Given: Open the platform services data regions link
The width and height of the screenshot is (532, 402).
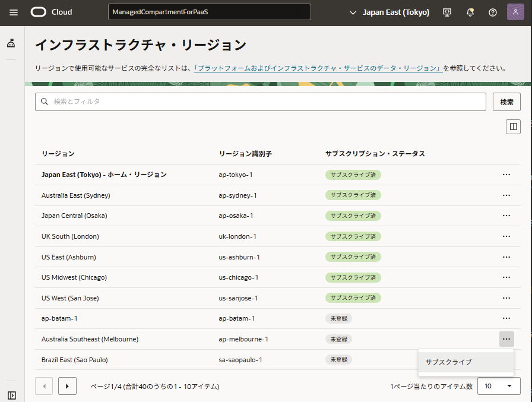Looking at the screenshot, I should click(318, 68).
